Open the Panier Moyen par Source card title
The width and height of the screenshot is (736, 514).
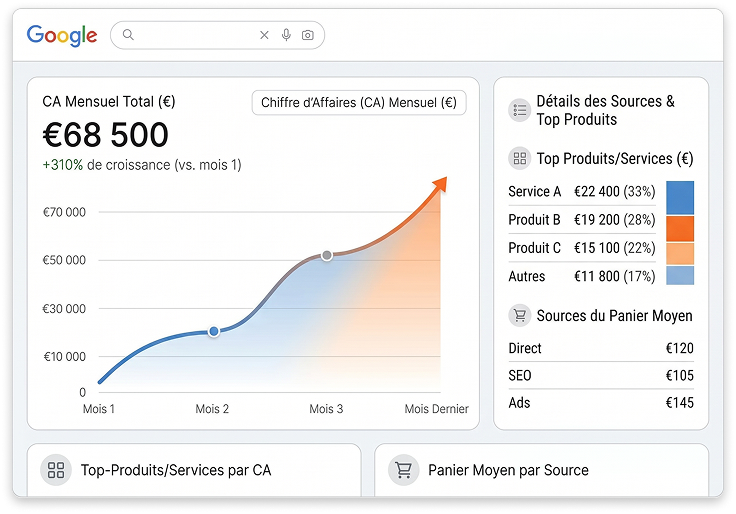[508, 470]
